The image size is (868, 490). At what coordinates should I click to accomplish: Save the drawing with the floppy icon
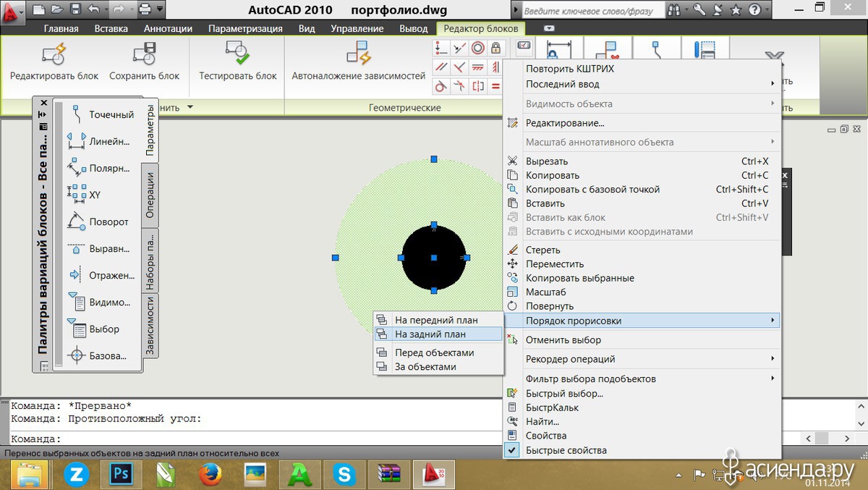coord(75,10)
